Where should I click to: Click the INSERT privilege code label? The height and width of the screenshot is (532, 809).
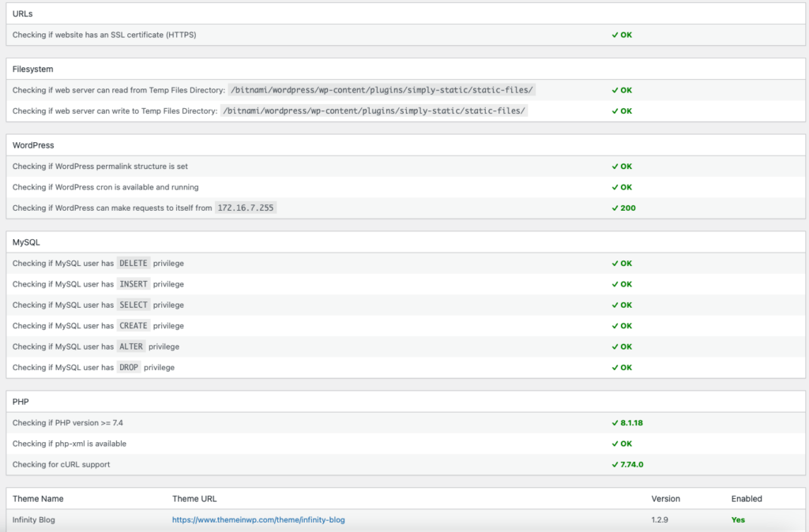(x=134, y=284)
